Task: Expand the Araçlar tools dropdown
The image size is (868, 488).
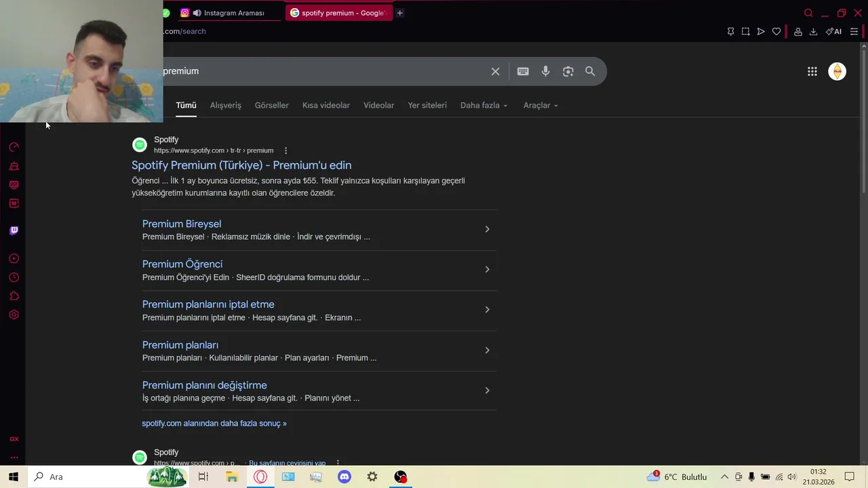Action: pyautogui.click(x=540, y=105)
